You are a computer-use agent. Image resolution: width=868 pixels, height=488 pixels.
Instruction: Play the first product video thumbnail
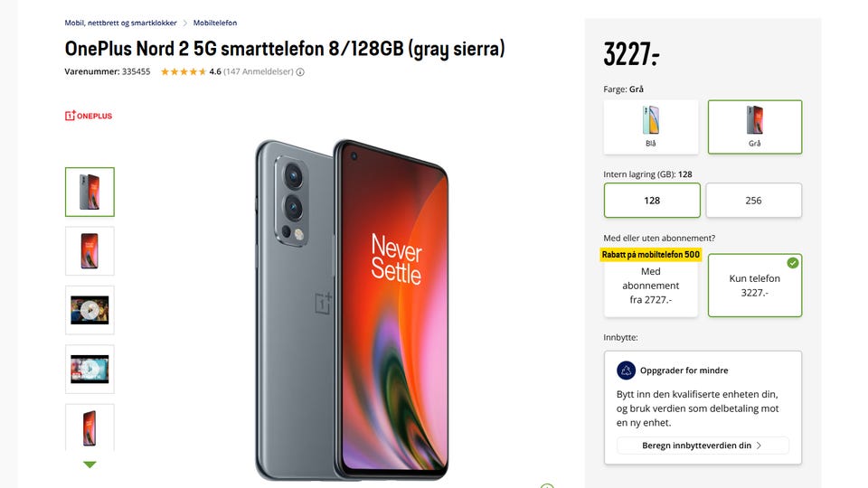coord(90,310)
